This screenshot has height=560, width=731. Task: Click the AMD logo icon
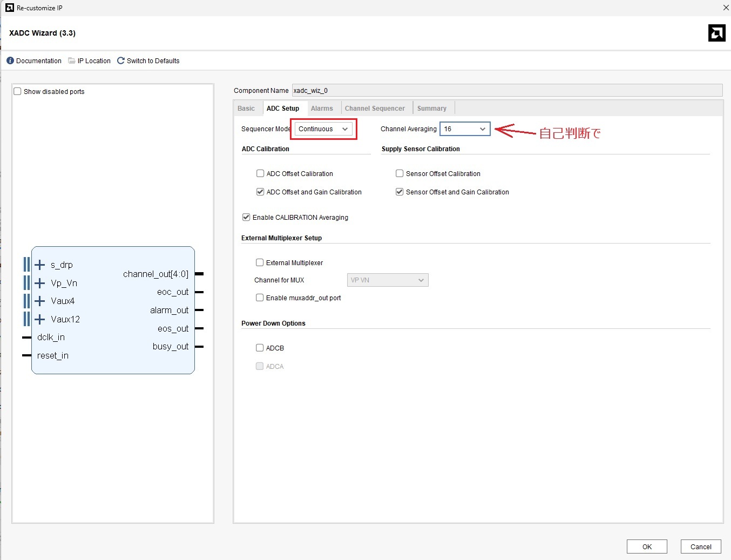coord(716,33)
